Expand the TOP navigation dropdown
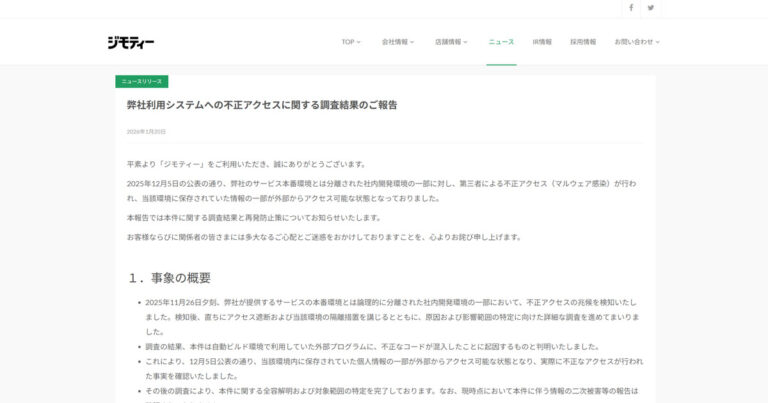Screen dimensions: 768x403 pyautogui.click(x=351, y=42)
